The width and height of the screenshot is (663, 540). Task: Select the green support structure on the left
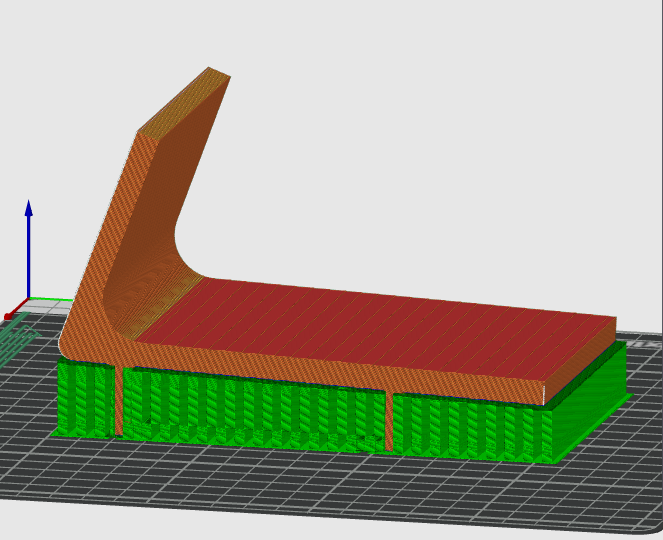coord(85,398)
